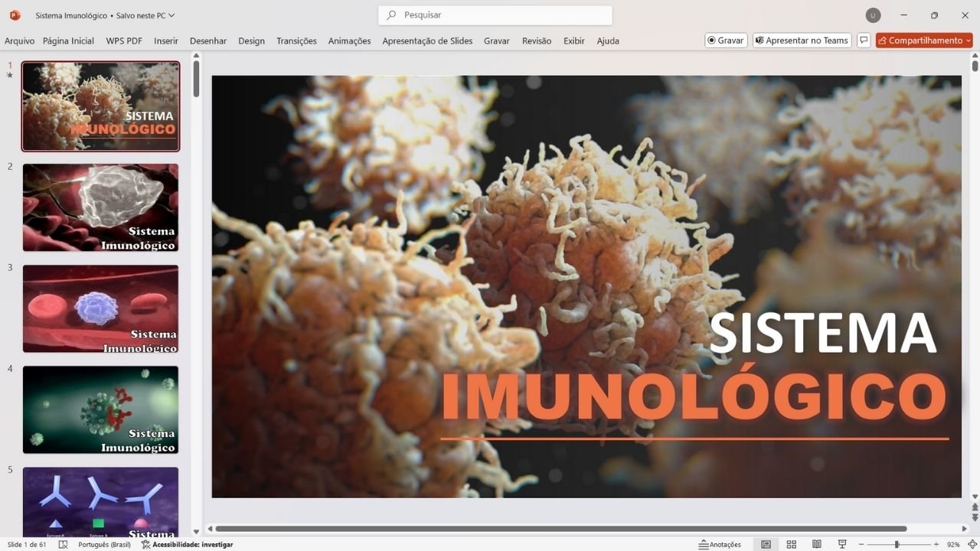Fit slide to current window icon
The height and width of the screenshot is (551, 980).
971,544
